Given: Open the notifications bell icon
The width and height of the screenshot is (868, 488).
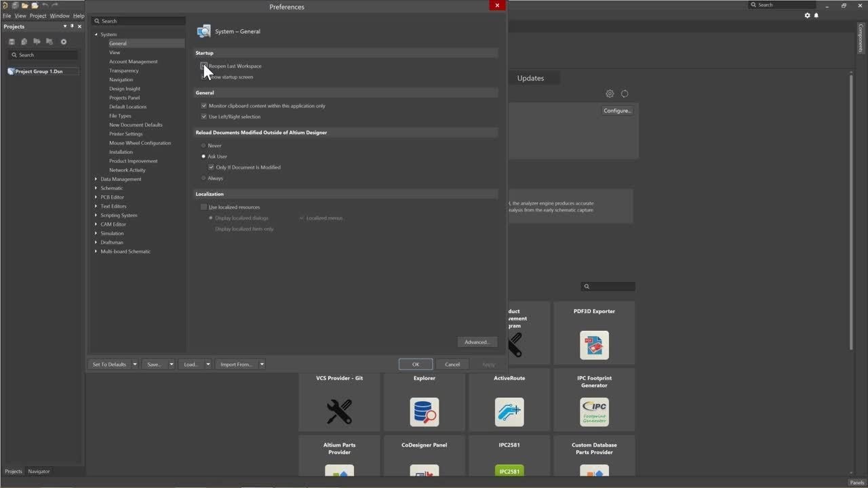Looking at the screenshot, I should [816, 15].
